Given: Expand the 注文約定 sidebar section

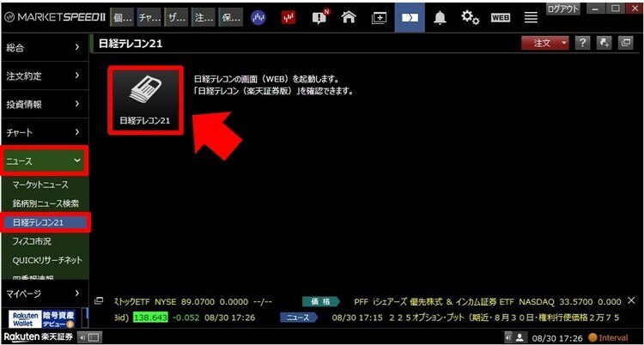Looking at the screenshot, I should [x=45, y=76].
